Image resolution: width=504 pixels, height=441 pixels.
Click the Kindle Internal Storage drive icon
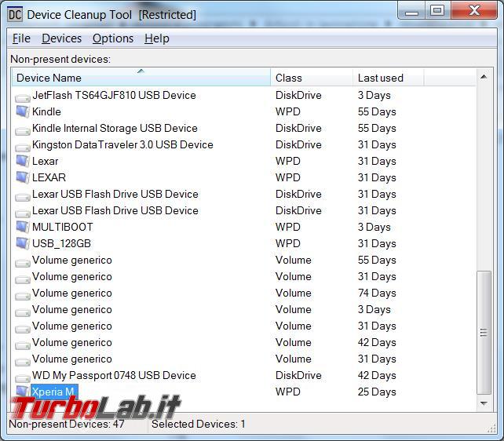pyautogui.click(x=23, y=129)
